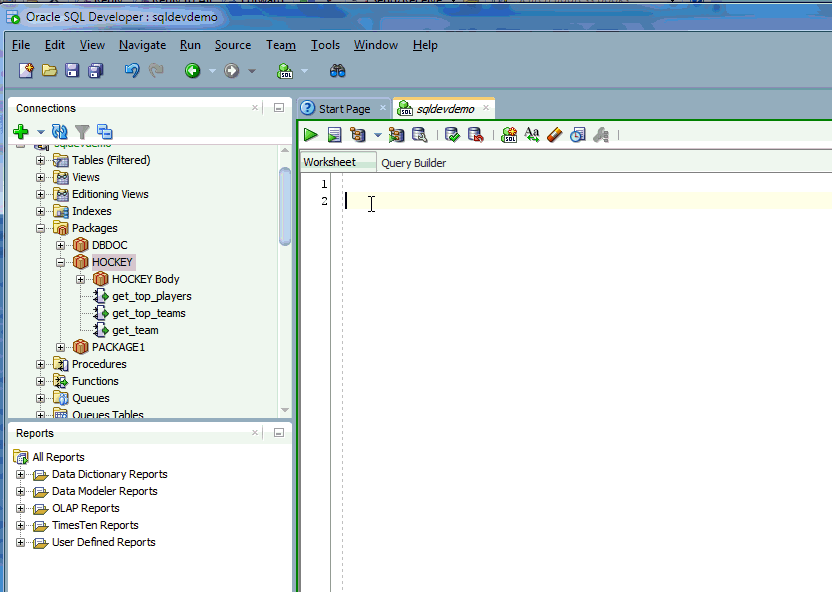832x592 pixels.
Task: Click the Run Script icon
Action: (x=334, y=135)
